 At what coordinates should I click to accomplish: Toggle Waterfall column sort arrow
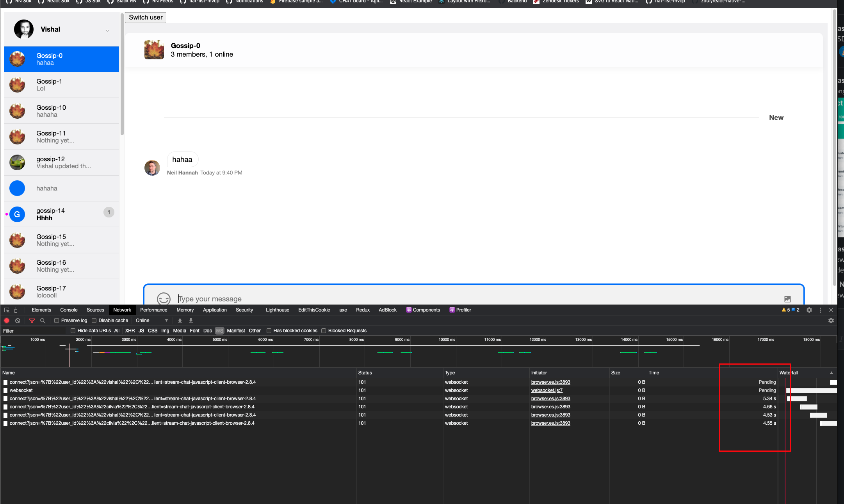831,373
